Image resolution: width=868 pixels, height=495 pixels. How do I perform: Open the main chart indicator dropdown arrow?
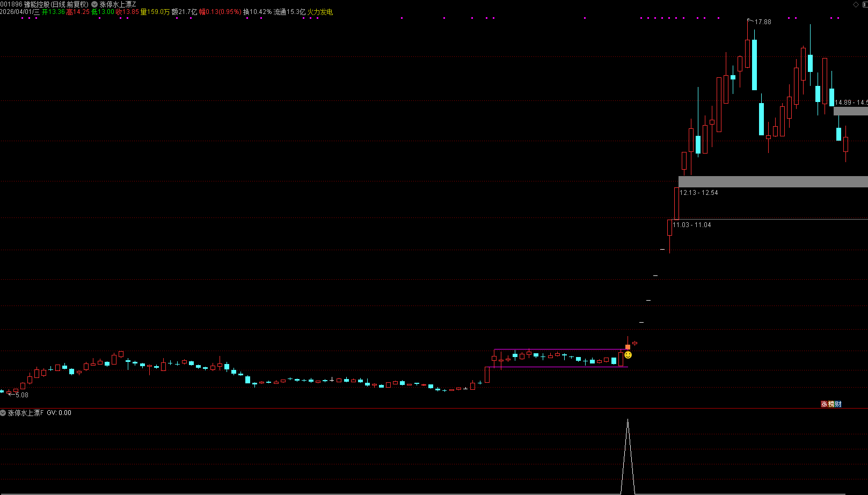94,4
